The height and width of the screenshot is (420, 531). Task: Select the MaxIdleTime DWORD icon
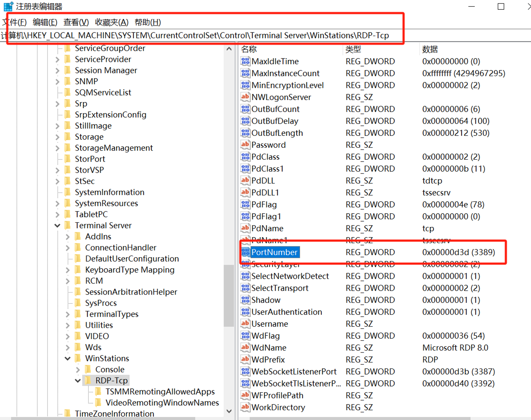click(245, 61)
